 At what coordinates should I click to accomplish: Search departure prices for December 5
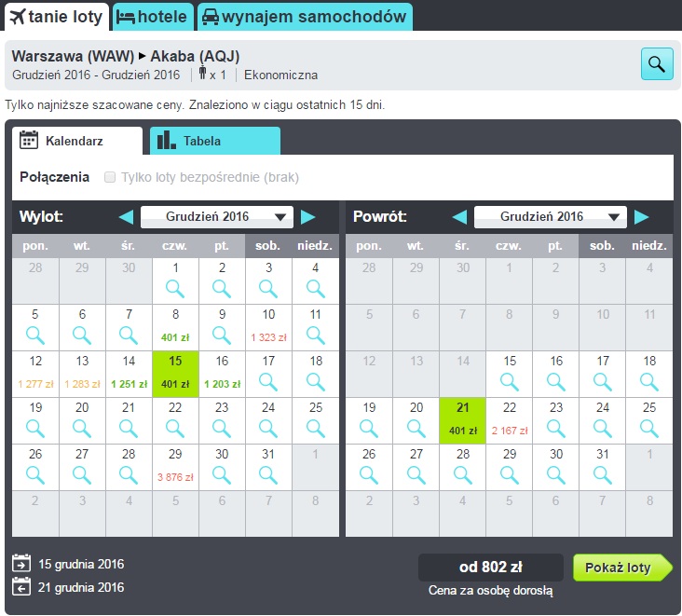35,335
